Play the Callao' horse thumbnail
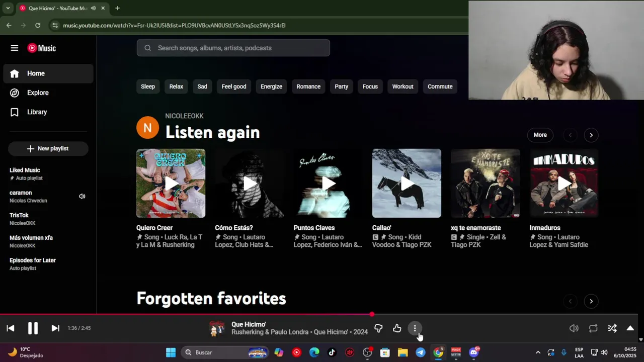Image resolution: width=644 pixels, height=362 pixels. coord(407,183)
